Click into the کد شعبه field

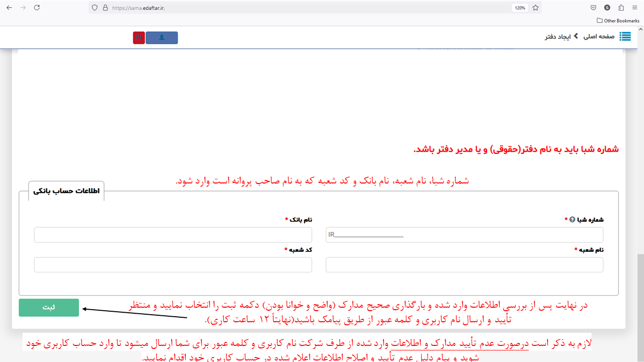click(x=173, y=265)
